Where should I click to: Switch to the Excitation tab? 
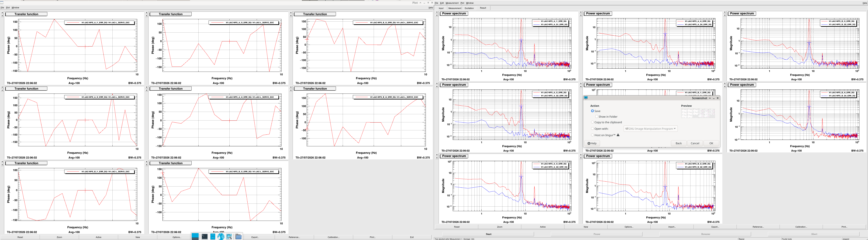[x=469, y=8]
